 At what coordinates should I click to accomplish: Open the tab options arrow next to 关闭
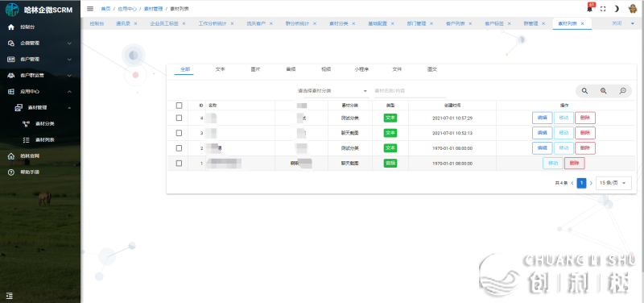[x=633, y=24]
